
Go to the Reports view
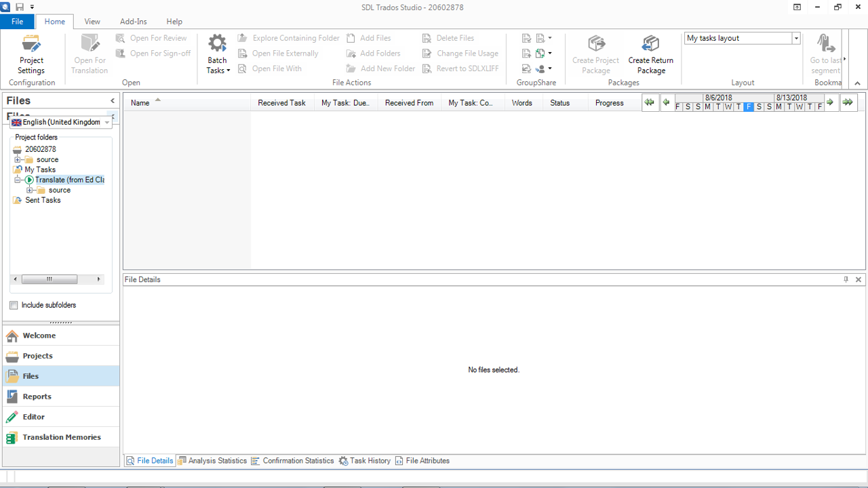[60, 396]
